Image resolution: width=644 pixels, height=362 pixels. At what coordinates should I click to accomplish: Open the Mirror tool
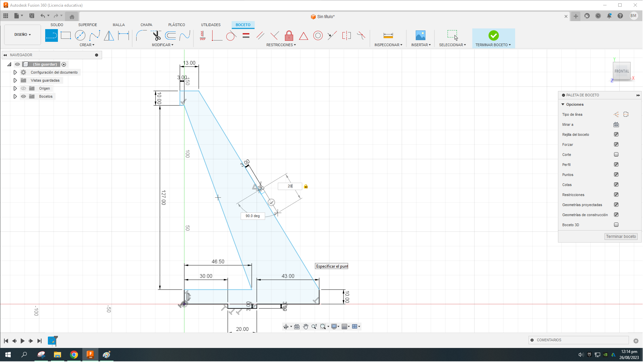tap(109, 35)
